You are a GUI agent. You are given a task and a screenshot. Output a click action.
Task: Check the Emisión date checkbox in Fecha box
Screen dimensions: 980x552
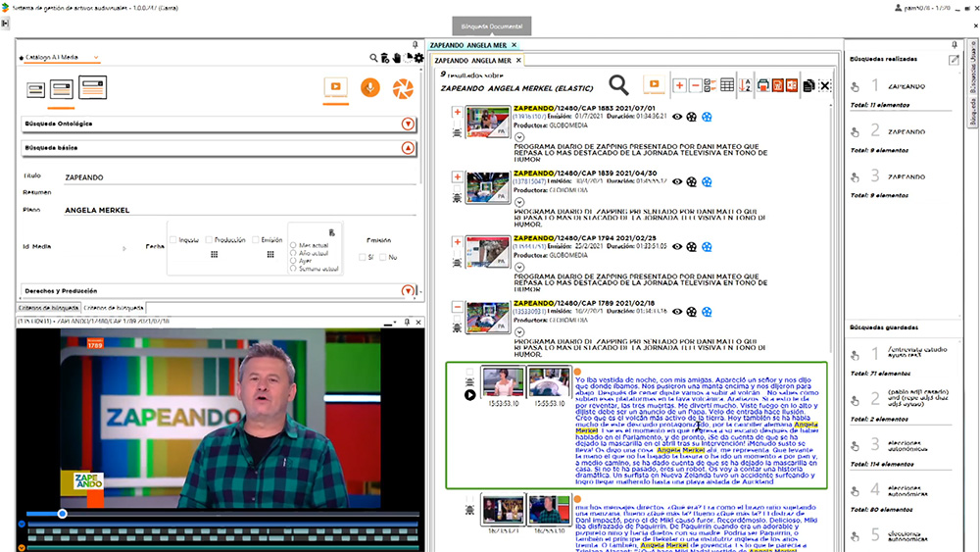(256, 240)
